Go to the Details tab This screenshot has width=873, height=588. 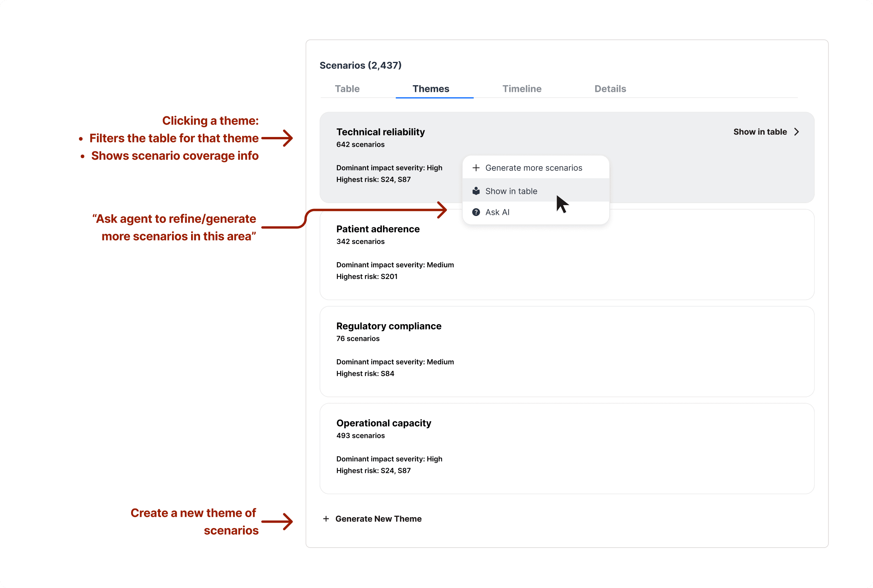click(610, 89)
